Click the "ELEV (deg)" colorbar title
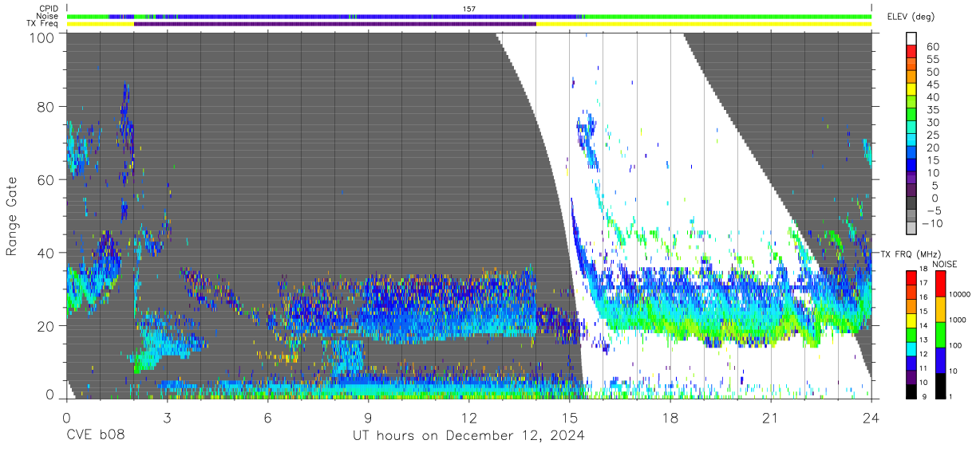The image size is (980, 452). click(910, 17)
